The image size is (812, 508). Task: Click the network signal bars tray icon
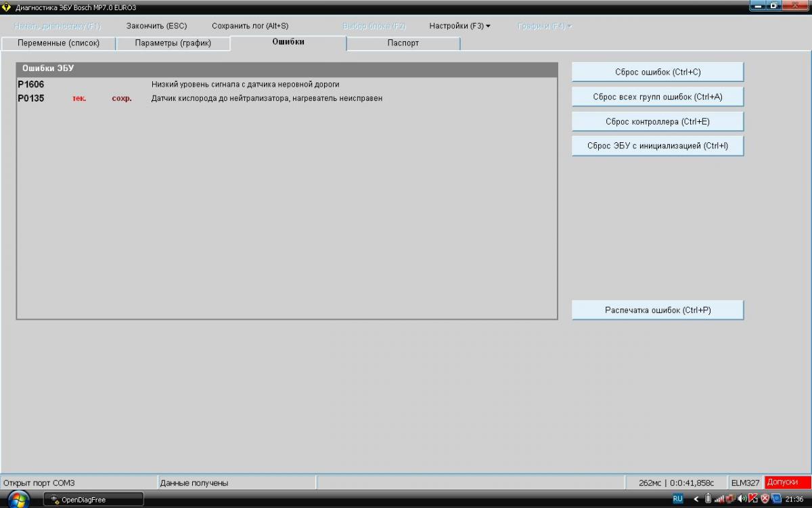(719, 499)
